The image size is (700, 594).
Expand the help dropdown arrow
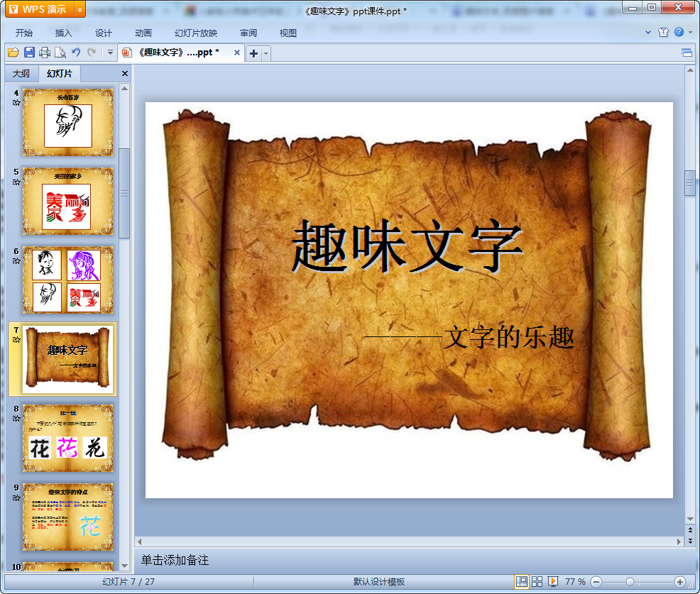(x=690, y=32)
